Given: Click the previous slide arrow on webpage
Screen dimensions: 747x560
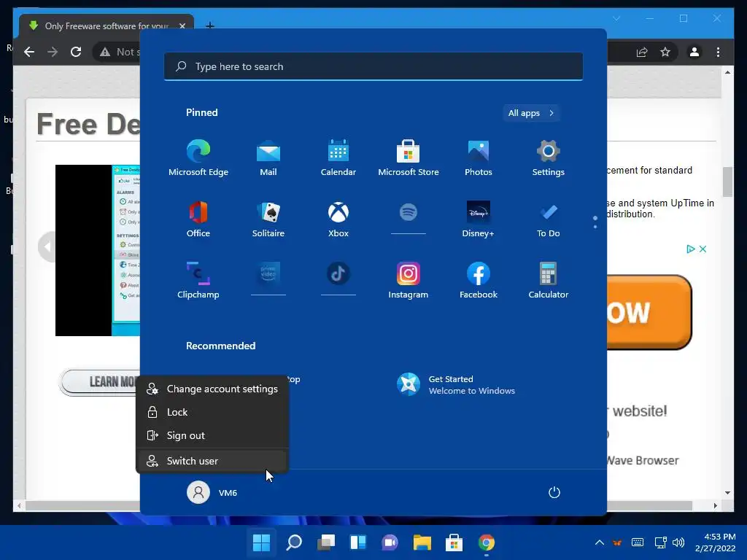Looking at the screenshot, I should click(47, 246).
